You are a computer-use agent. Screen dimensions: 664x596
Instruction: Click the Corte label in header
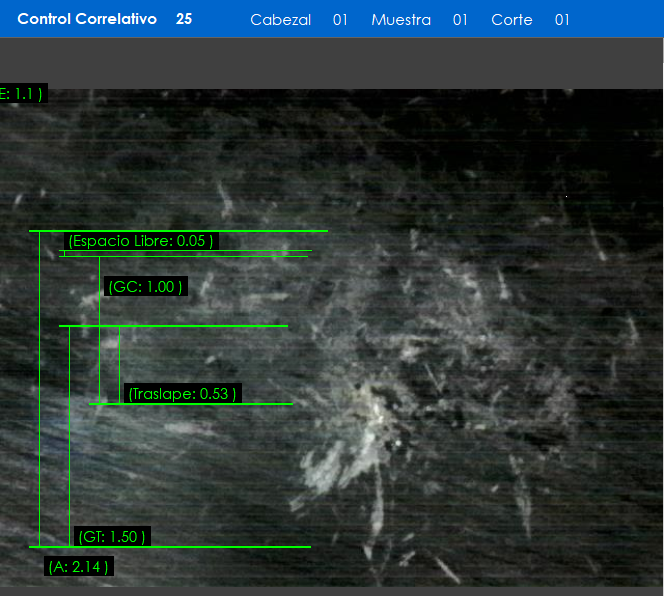click(511, 20)
